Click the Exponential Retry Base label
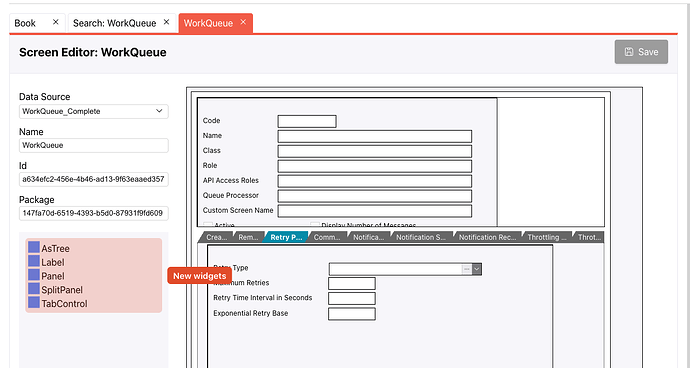The image size is (690, 368). pos(251,313)
